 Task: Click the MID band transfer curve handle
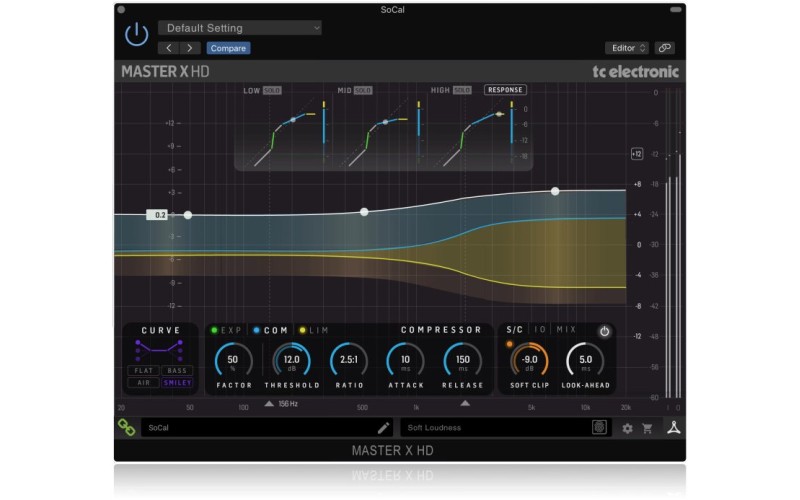[x=385, y=122]
